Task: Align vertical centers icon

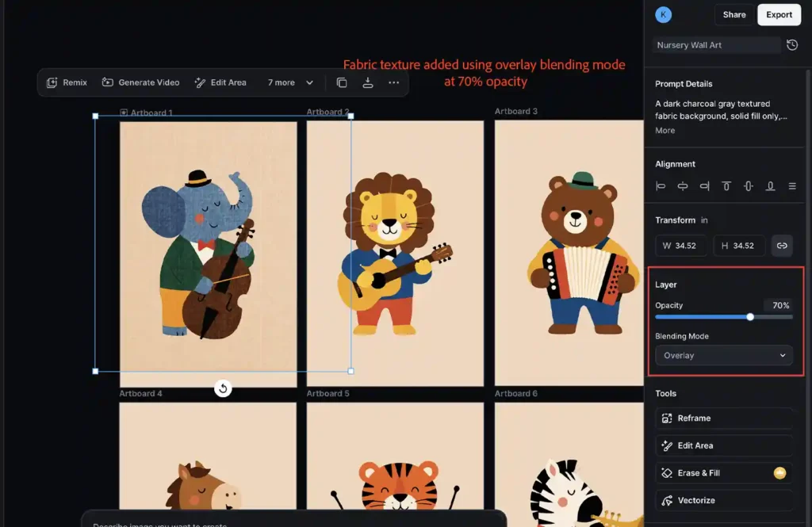Action: pyautogui.click(x=749, y=186)
